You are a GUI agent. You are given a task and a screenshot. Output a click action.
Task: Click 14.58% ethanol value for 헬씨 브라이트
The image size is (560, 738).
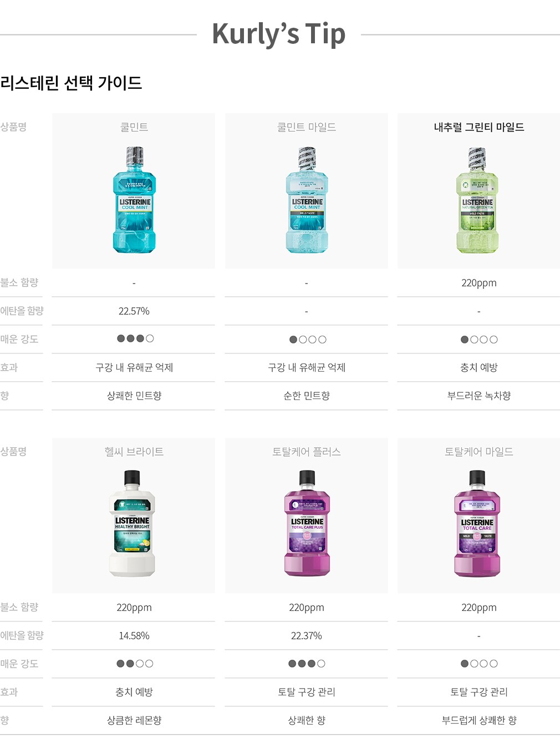click(134, 636)
